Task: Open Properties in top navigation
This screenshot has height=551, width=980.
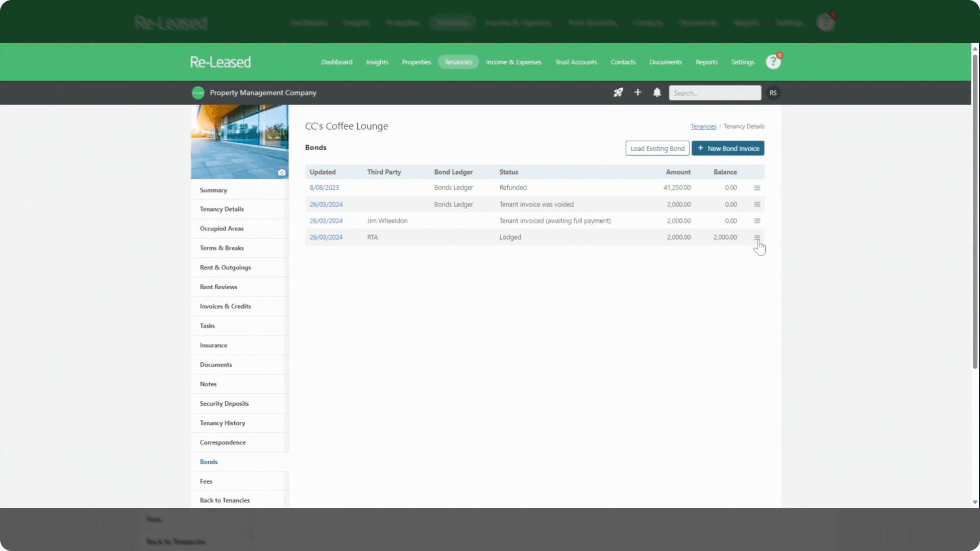Action: coord(416,62)
